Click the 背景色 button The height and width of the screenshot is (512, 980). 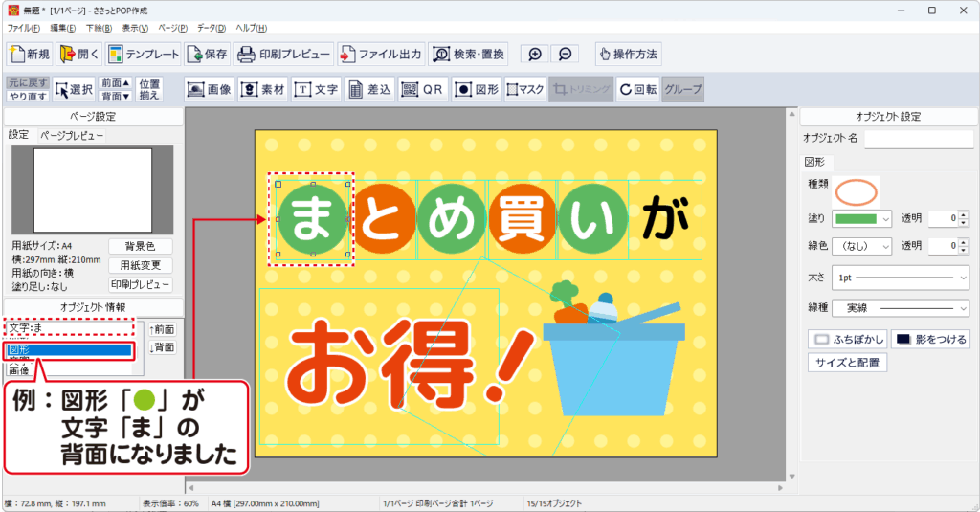pos(140,246)
